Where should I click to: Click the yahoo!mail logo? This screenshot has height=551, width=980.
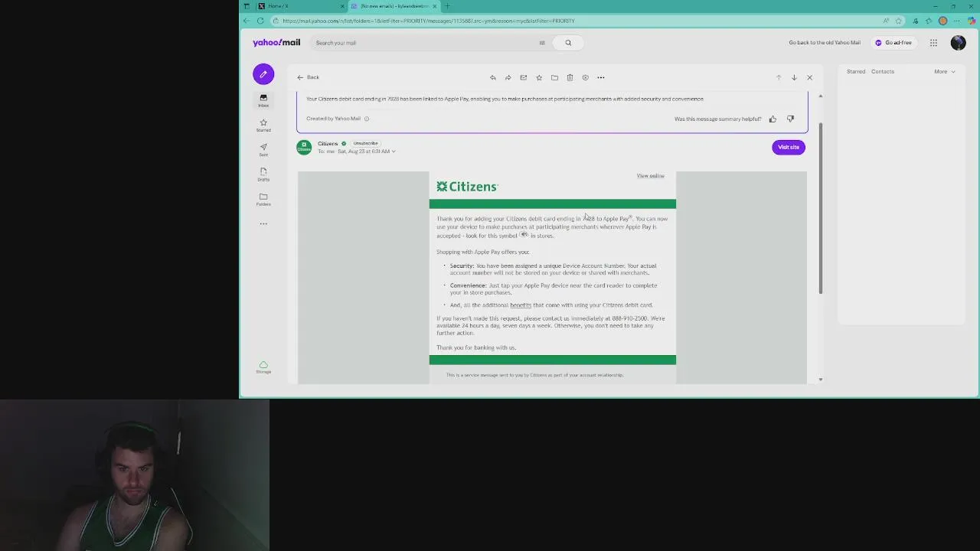pos(276,43)
